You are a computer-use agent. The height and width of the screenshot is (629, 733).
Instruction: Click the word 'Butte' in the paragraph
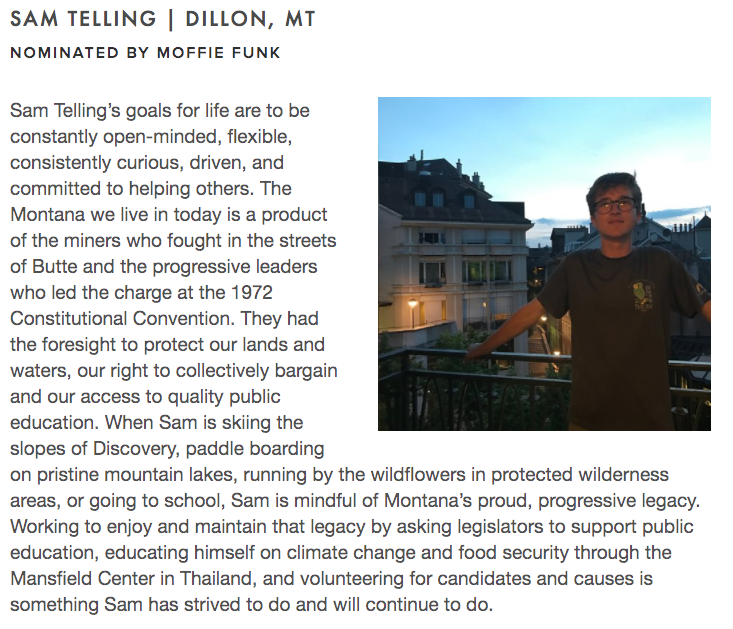[x=55, y=267]
